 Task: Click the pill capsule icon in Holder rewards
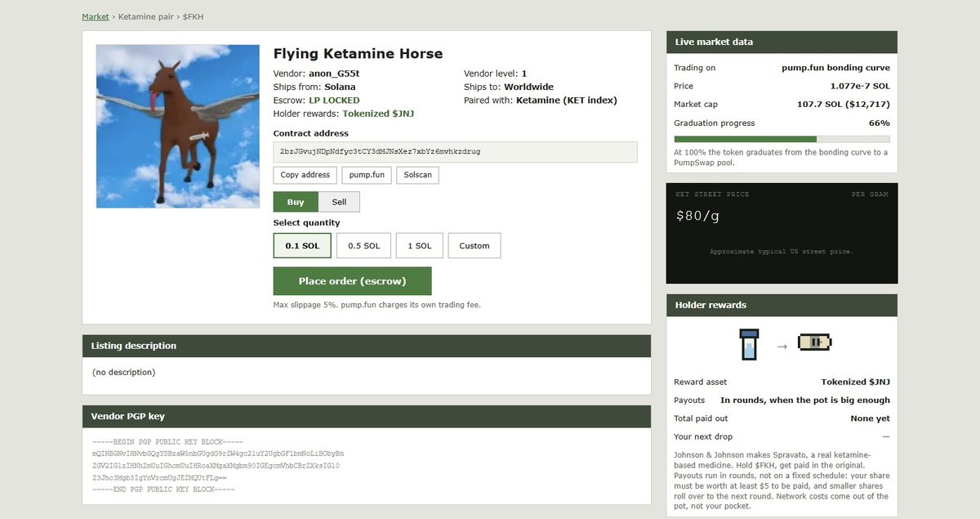(x=815, y=343)
